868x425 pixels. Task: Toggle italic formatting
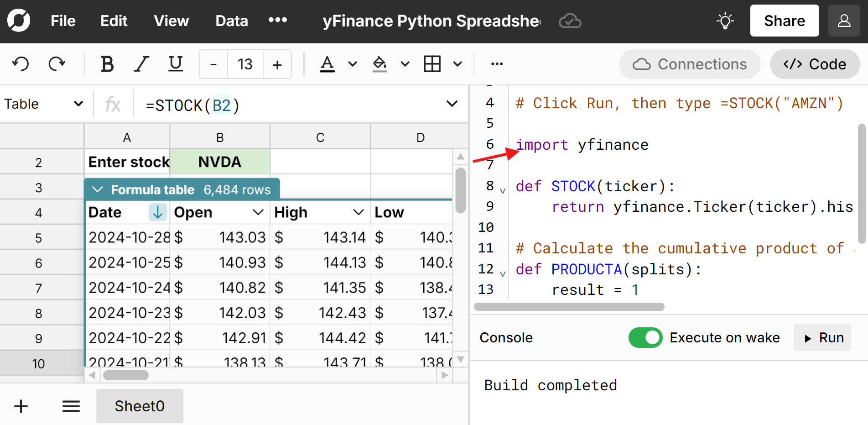tap(141, 64)
